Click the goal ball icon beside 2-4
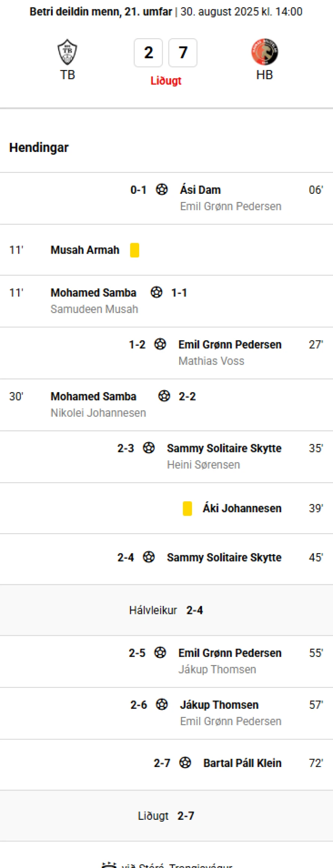 [149, 557]
